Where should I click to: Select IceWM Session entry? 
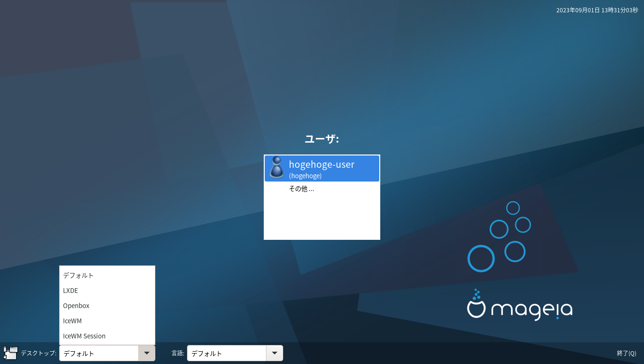[107, 336]
